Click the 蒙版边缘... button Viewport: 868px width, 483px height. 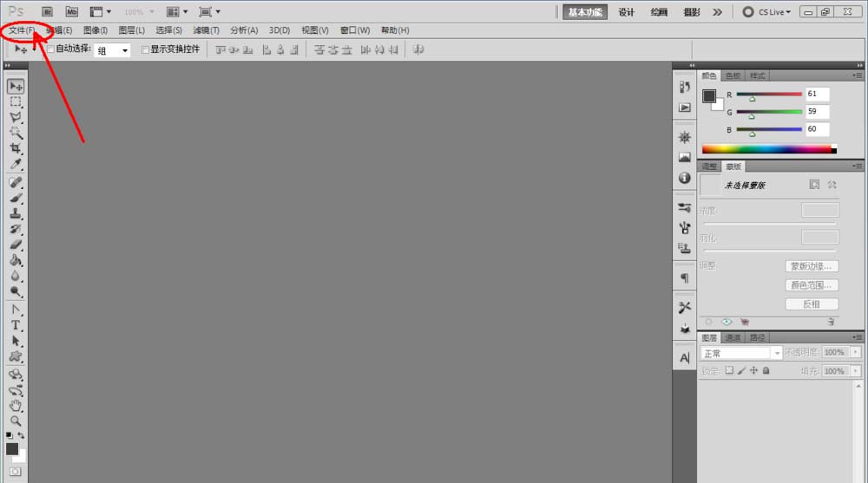(812, 266)
